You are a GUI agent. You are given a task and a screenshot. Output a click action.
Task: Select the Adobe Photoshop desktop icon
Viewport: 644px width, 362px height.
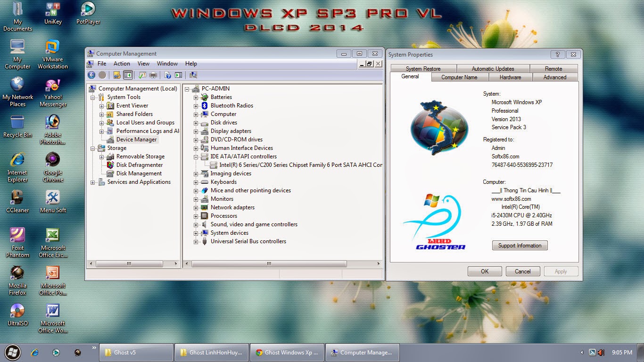click(x=53, y=130)
